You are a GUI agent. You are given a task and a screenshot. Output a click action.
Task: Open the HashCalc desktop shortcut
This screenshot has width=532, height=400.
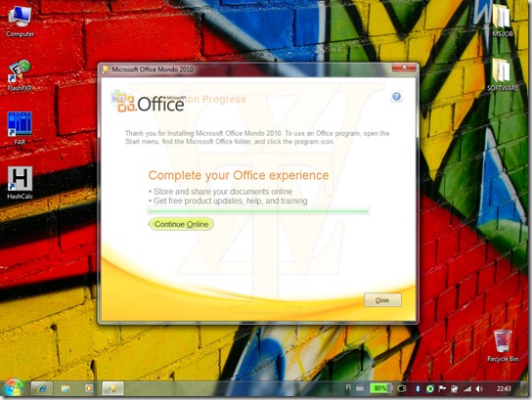pos(20,183)
